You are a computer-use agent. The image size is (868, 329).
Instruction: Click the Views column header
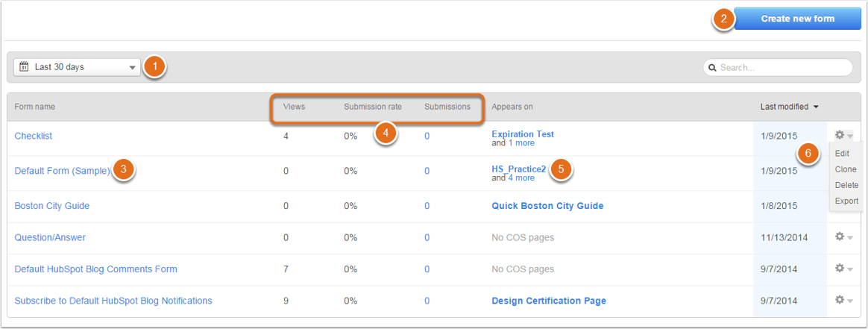294,107
